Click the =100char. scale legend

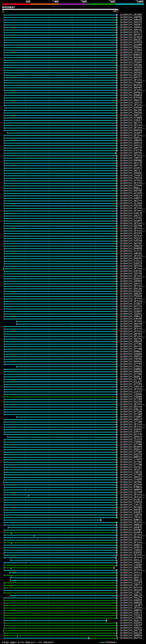click(x=109, y=642)
